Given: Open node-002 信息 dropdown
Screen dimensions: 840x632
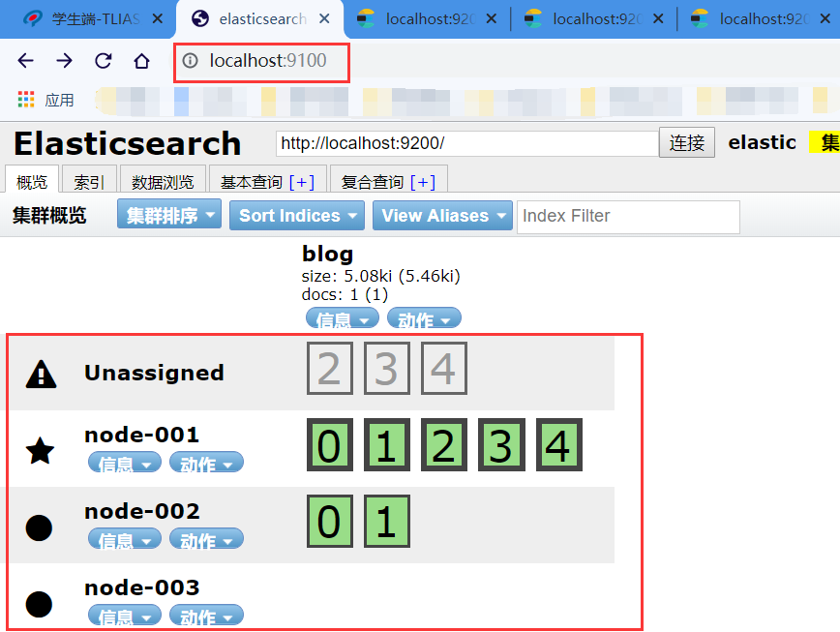Looking at the screenshot, I should (x=124, y=539).
